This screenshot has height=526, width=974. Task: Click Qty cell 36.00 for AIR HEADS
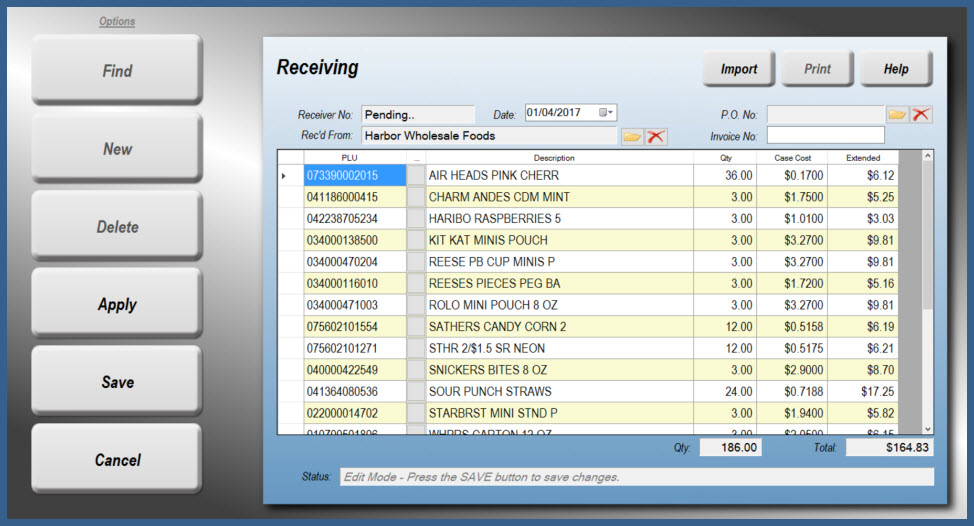point(726,175)
